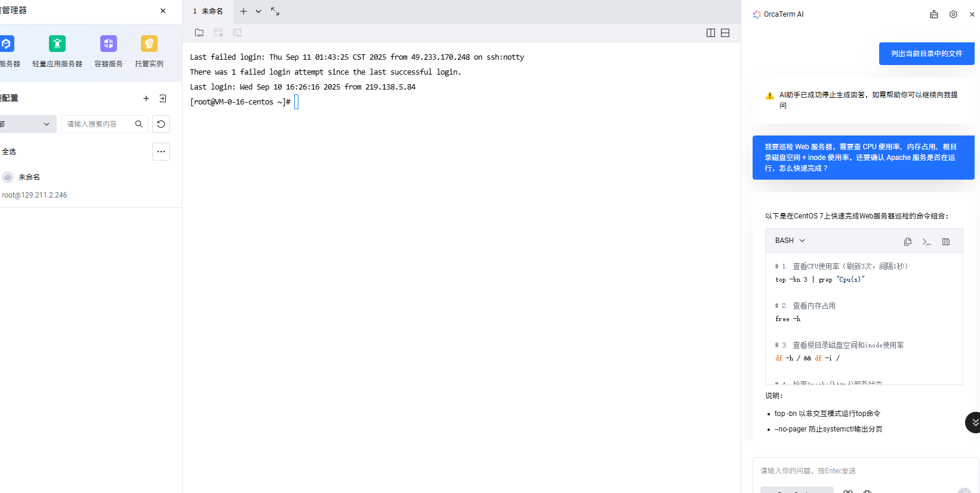Click the 'free -h' command line
Viewport: 980px width, 493px height.
coord(788,319)
